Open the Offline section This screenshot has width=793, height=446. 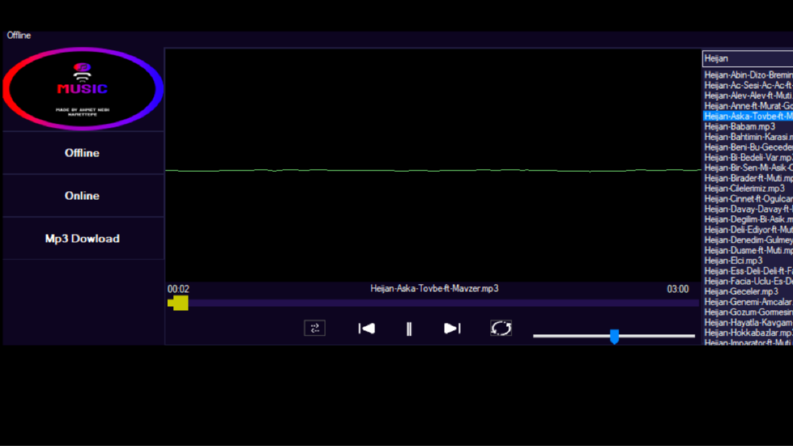pyautogui.click(x=82, y=153)
